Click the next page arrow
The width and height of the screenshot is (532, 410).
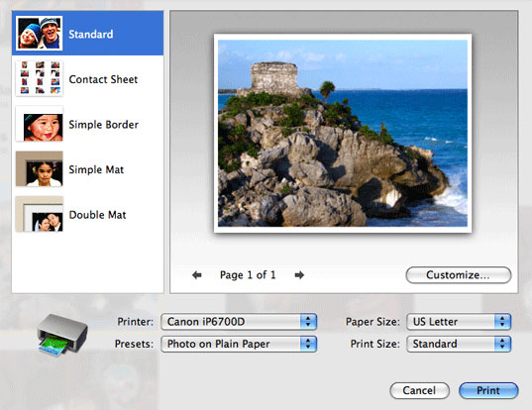point(299,274)
